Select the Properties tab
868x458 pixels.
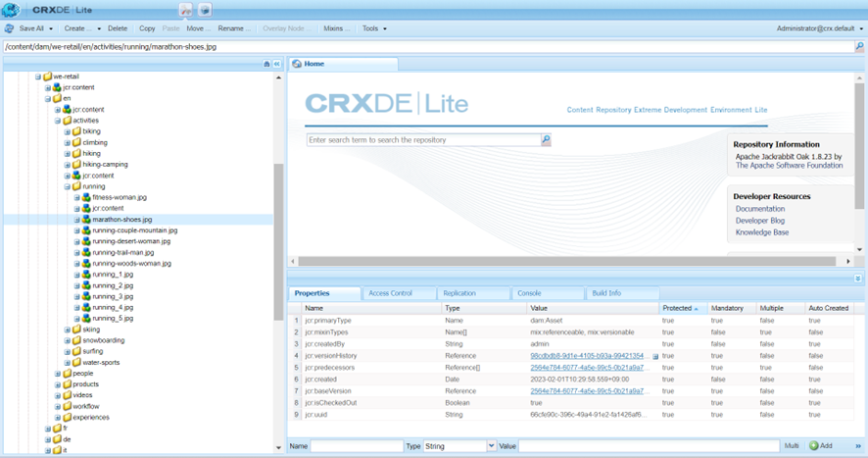(x=324, y=293)
